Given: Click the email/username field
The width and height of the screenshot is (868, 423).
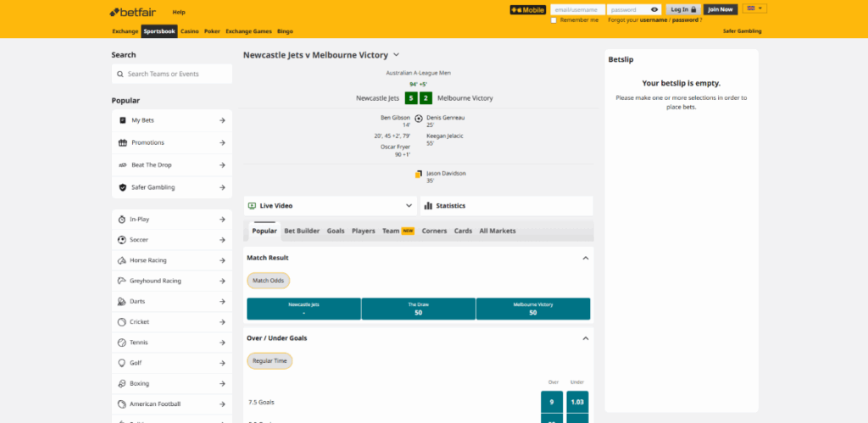Looking at the screenshot, I should click(x=577, y=9).
